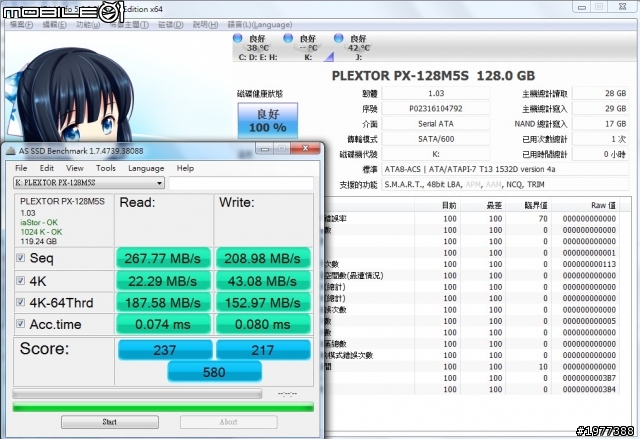Open AS SSD Language menu

click(x=146, y=168)
